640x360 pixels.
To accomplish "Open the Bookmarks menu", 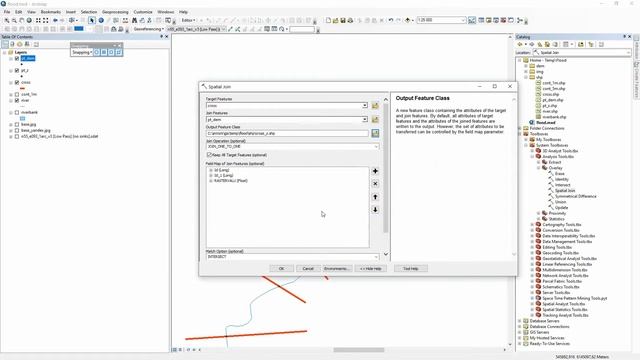I will pos(51,12).
